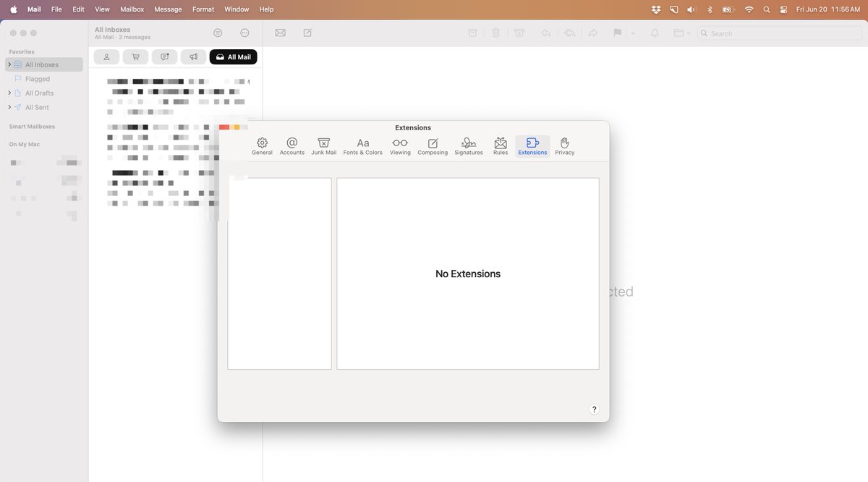The height and width of the screenshot is (482, 868).
Task: Click the Archive toolbar icon
Action: click(x=472, y=33)
